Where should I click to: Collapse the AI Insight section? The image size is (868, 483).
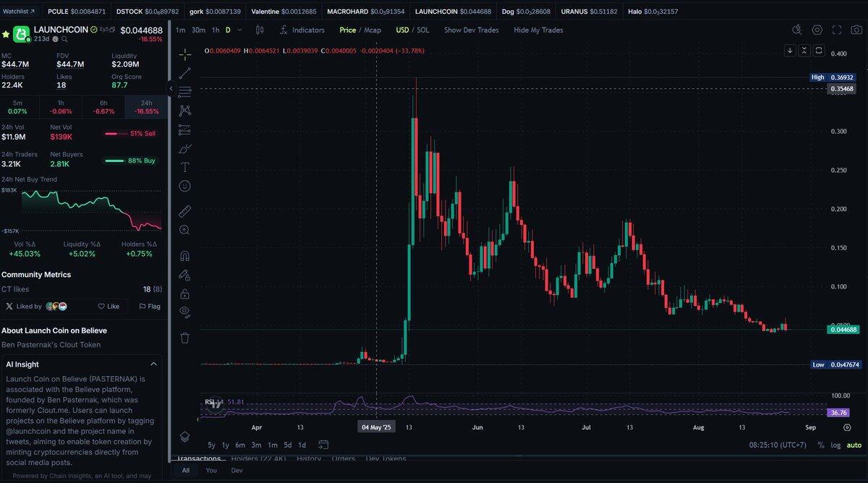coord(153,364)
